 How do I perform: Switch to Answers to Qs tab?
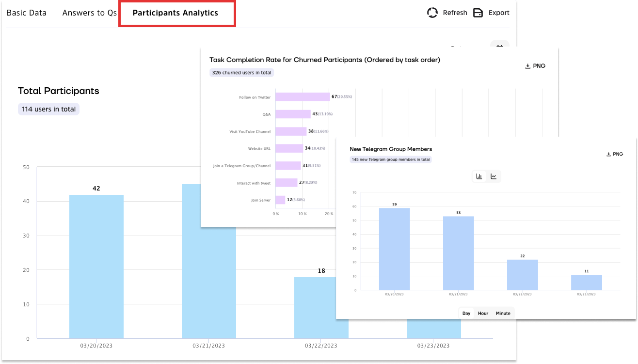coord(89,13)
